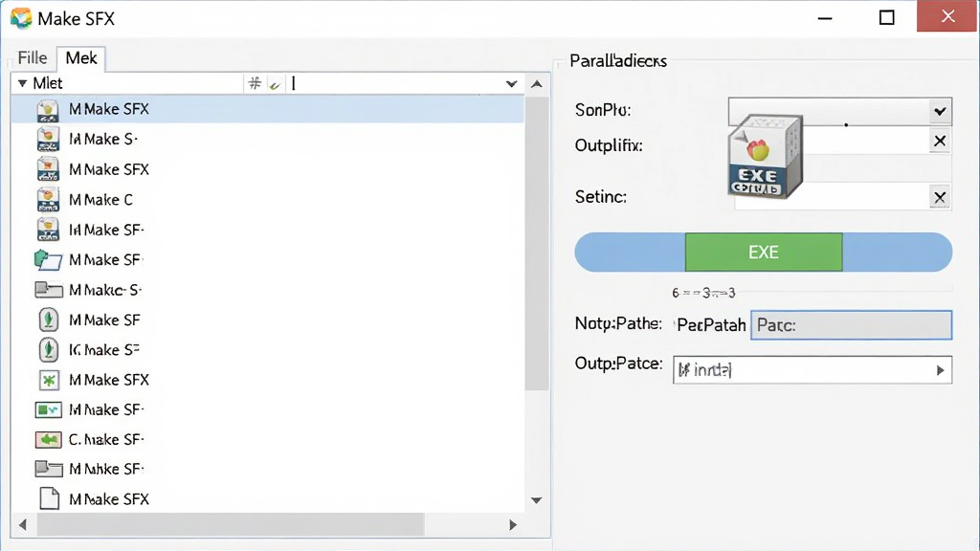This screenshot has width=980, height=551.
Task: Click the green folder icon in the list
Action: 48,259
